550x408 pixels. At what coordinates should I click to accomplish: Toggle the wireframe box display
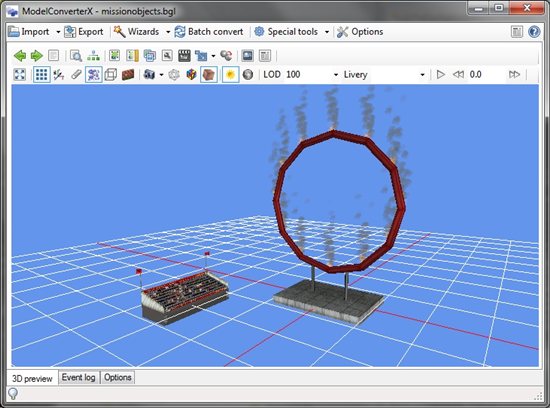[x=110, y=74]
